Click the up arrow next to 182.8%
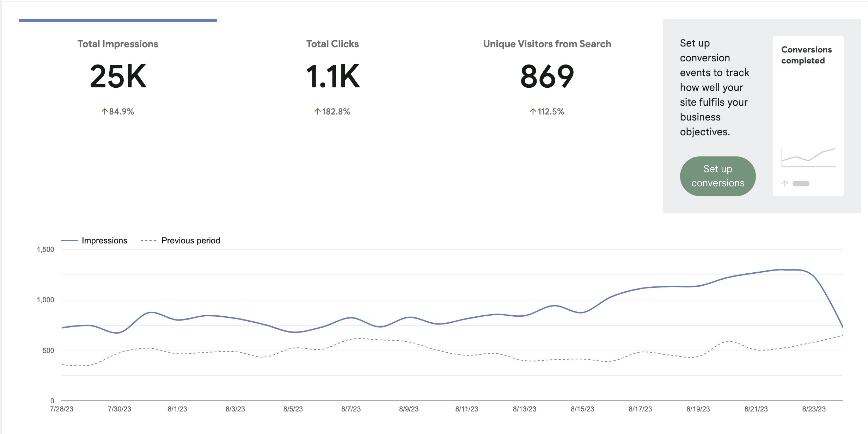 click(317, 112)
